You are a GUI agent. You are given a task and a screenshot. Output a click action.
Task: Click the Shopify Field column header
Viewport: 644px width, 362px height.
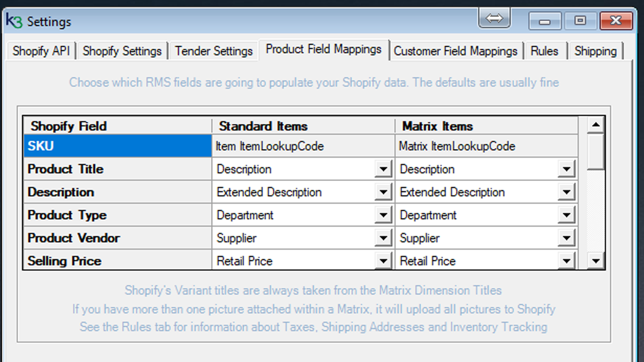pos(118,126)
